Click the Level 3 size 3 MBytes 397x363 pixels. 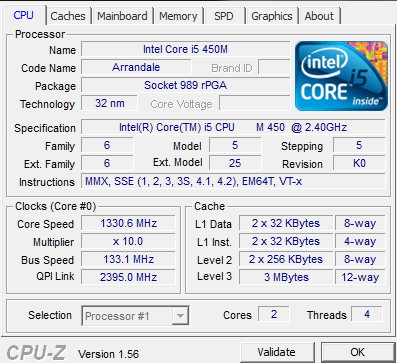[286, 277]
